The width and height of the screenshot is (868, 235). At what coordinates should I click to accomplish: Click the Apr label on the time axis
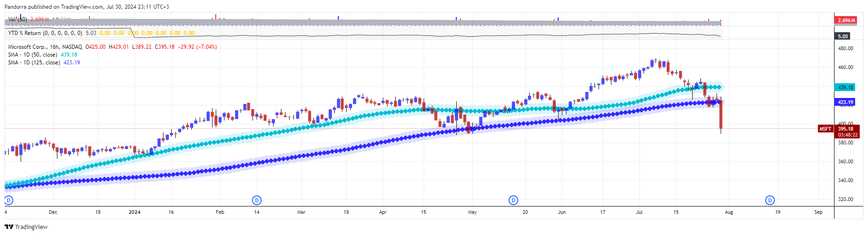click(x=383, y=212)
